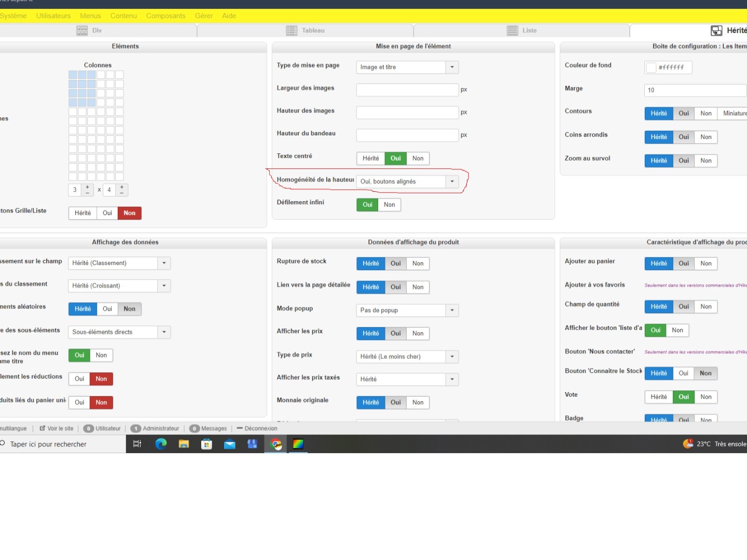Set Afficher les prix to Non

418,333
